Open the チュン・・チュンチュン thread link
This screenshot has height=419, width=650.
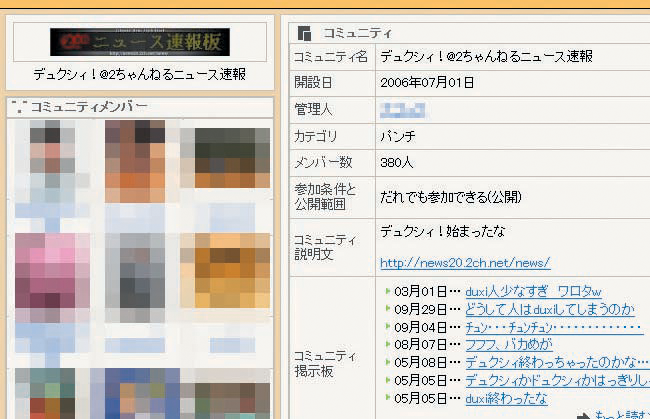pos(554,327)
